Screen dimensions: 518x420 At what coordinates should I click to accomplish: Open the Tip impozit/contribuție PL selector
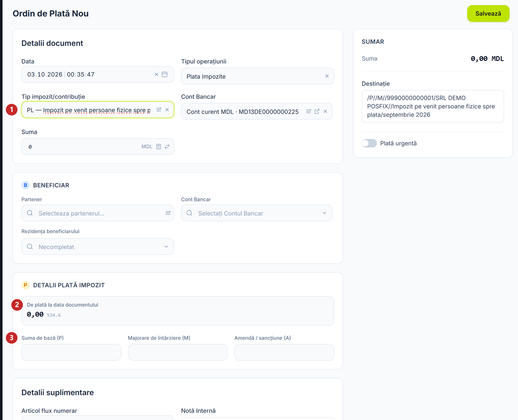pos(98,110)
